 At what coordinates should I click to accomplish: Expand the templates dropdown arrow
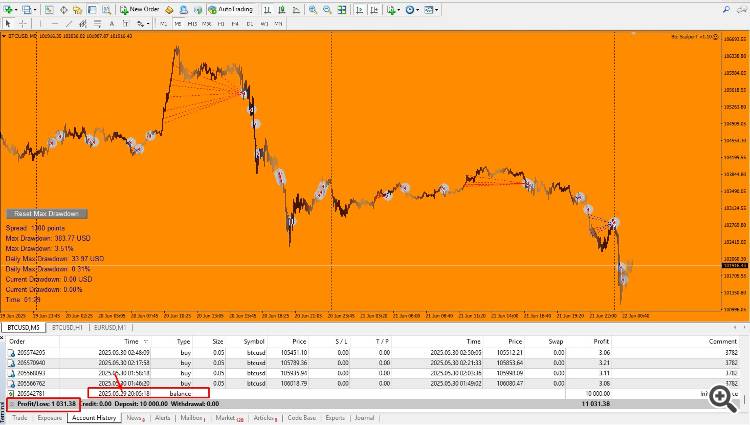click(436, 10)
